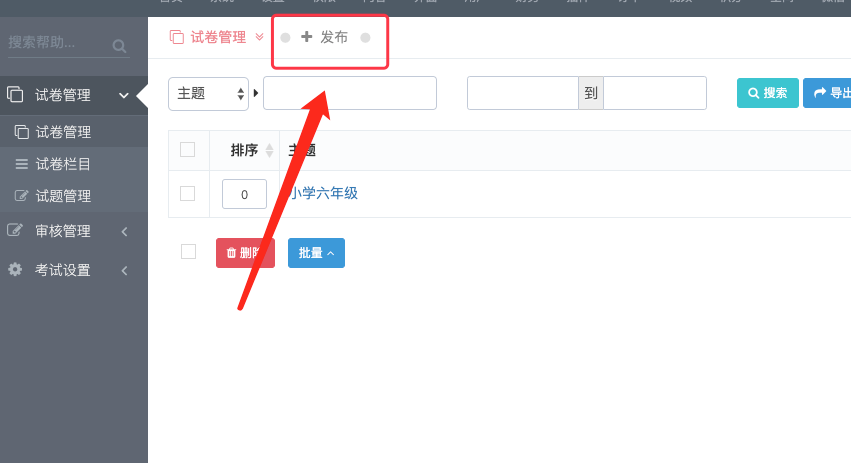
Task: Click the red 删除 delete button
Action: pos(245,253)
